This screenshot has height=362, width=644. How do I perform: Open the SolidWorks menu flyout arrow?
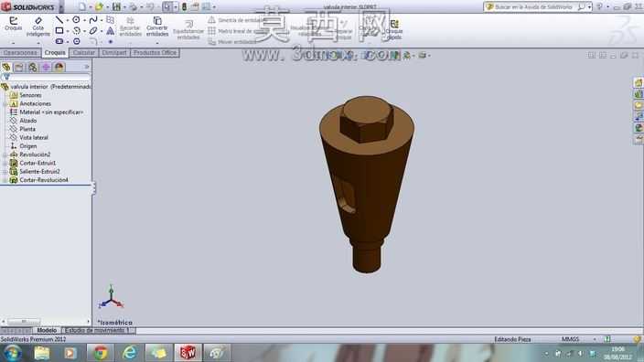pos(60,7)
